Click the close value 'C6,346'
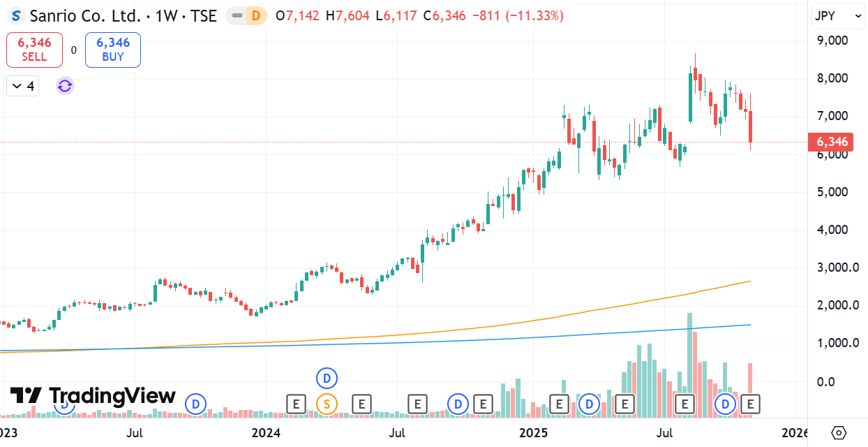This screenshot has height=447, width=868. 444,15
